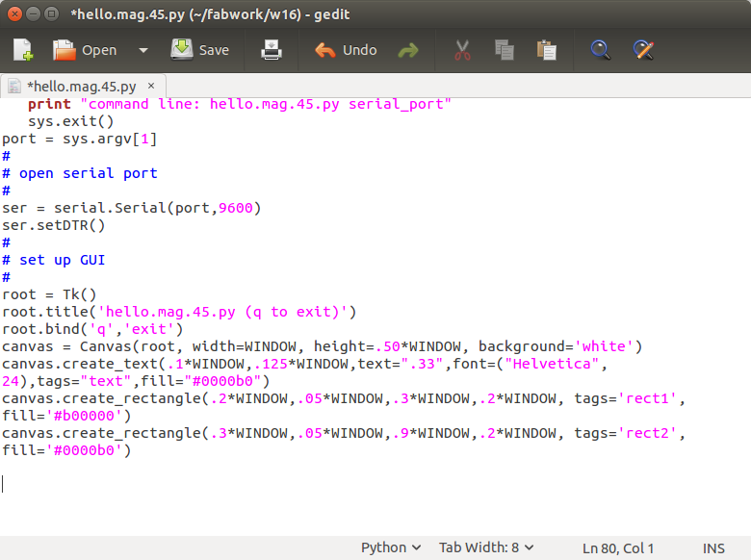The height and width of the screenshot is (560, 751).
Task: Print the document via printer icon
Action: [272, 50]
